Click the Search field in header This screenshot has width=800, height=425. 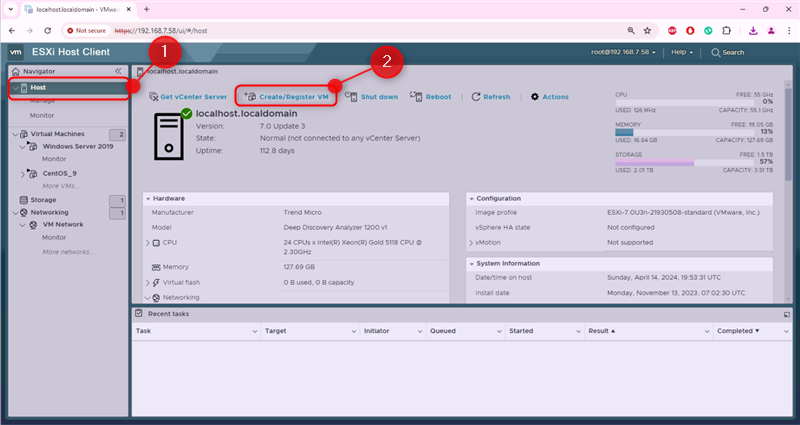(728, 53)
